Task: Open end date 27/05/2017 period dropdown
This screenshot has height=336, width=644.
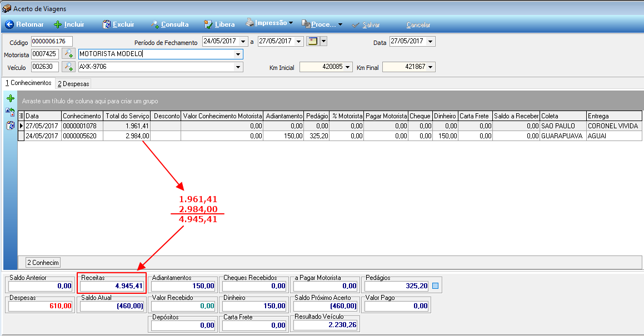Action: pyautogui.click(x=299, y=42)
